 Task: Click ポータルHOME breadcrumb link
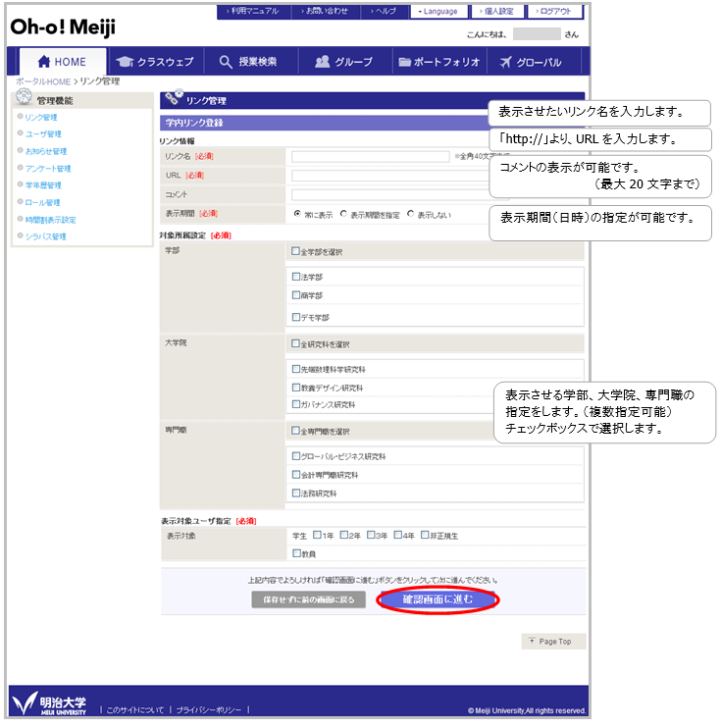(x=43, y=81)
